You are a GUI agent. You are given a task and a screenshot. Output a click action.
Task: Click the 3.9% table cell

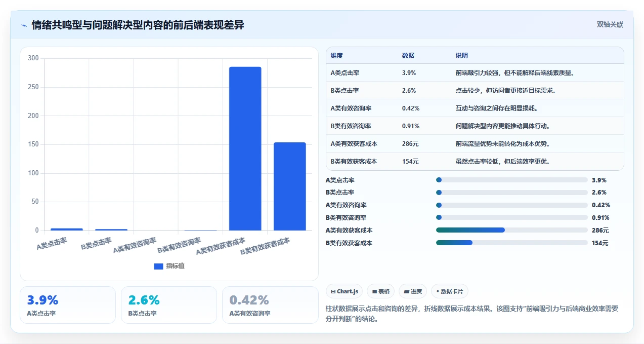[409, 72]
